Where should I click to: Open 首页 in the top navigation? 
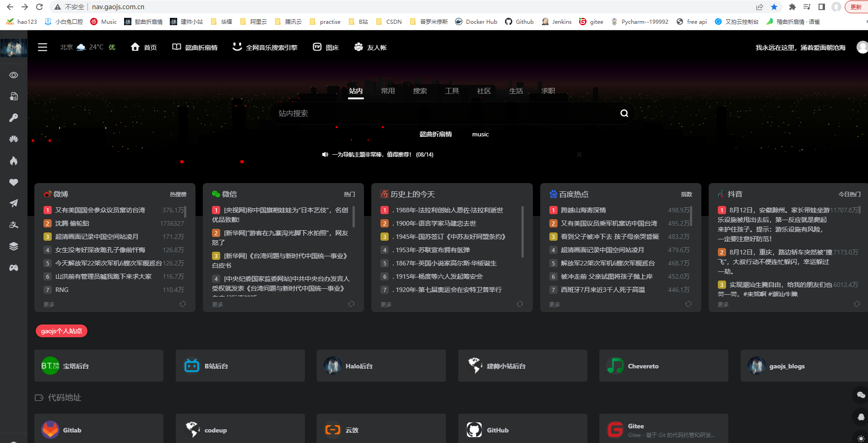(144, 47)
